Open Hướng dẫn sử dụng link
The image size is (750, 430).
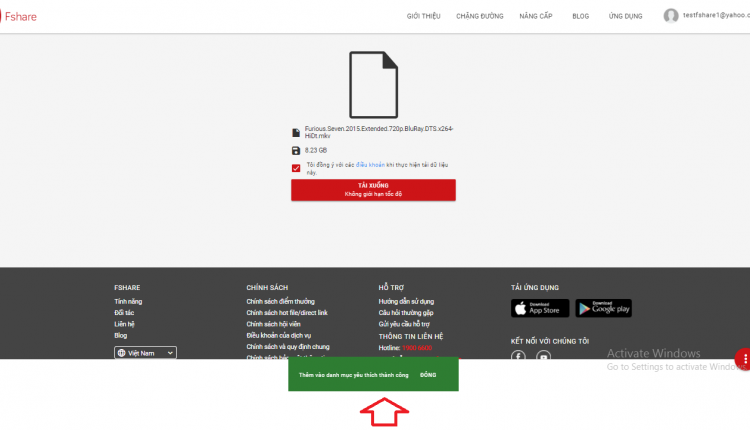(x=406, y=301)
